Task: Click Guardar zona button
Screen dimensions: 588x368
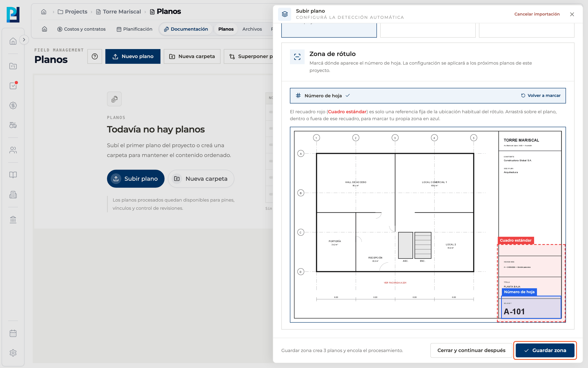Action: [x=545, y=350]
